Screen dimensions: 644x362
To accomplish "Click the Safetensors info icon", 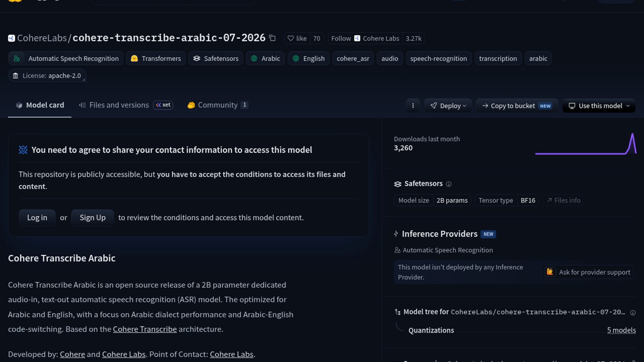I will (449, 184).
